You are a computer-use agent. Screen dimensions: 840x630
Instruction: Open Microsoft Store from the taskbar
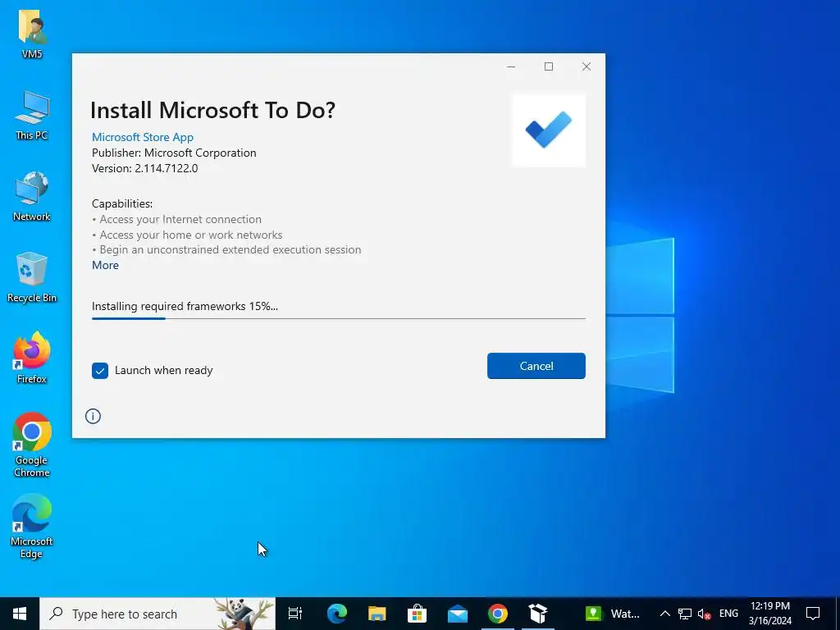click(417, 614)
